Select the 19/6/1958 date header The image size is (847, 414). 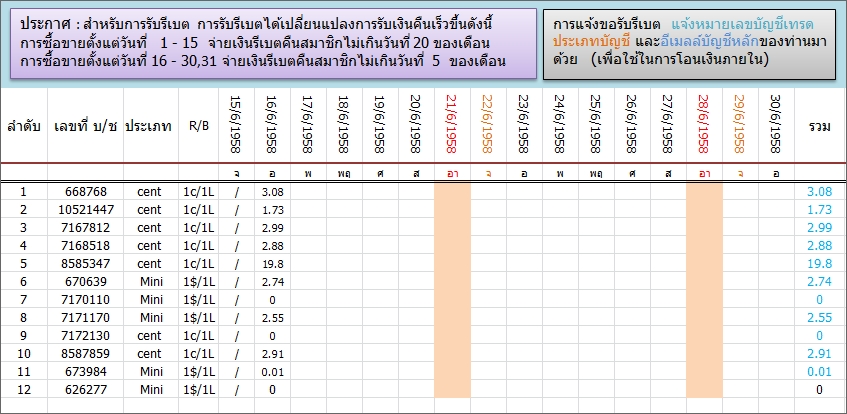380,124
